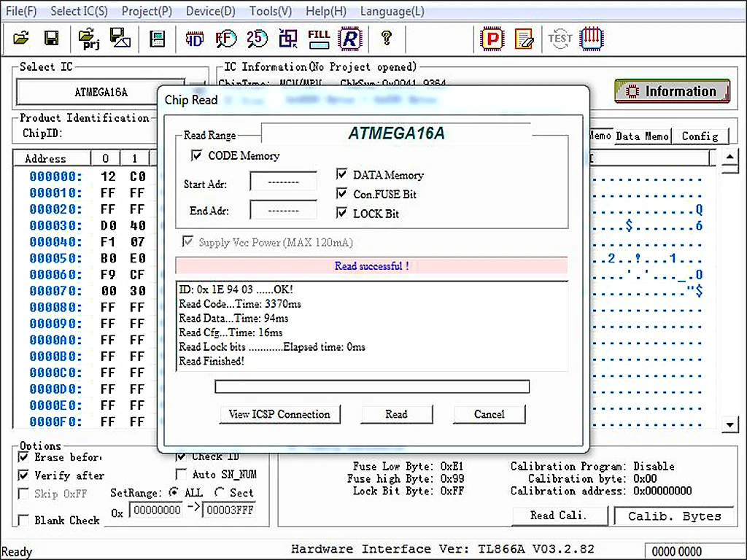
Task: Click the Calib. Bytes button
Action: [675, 516]
